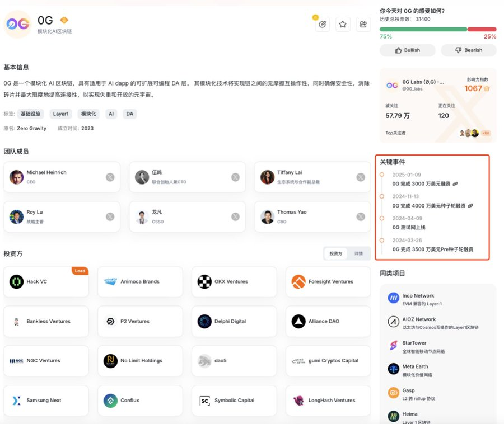Click Roy Lu's profile avatar
Screen dimensions: 504x424
click(16, 216)
